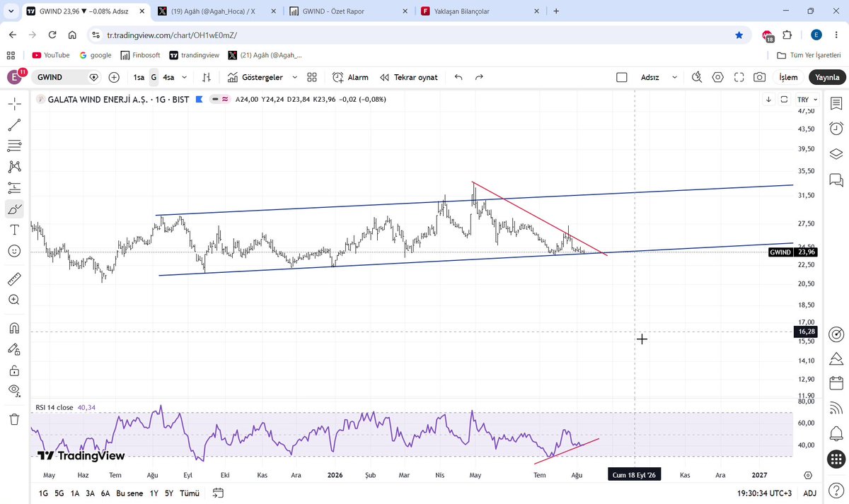Screen dimensions: 849x504
Task: Activate the ruler measure tool
Action: [14, 279]
